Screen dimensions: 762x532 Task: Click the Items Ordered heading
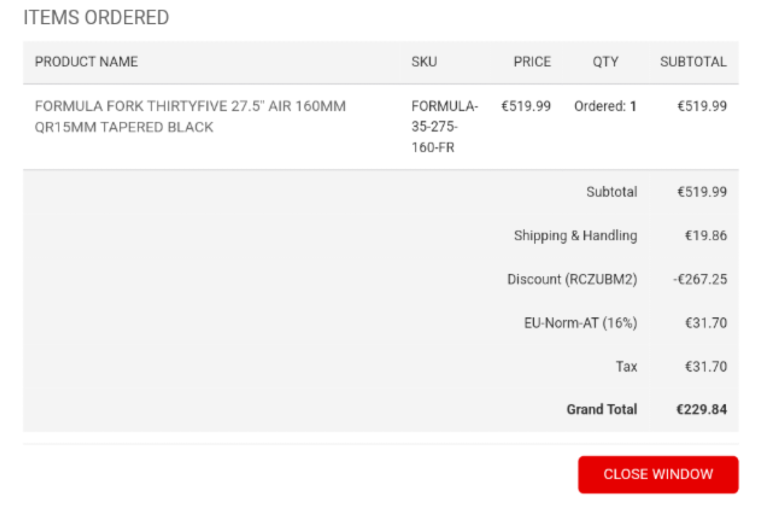coord(96,18)
